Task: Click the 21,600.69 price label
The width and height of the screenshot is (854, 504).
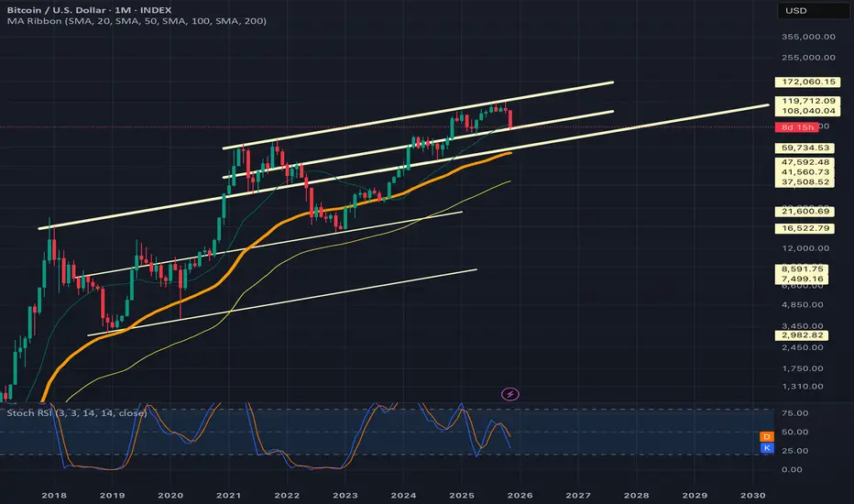Action: (x=805, y=212)
